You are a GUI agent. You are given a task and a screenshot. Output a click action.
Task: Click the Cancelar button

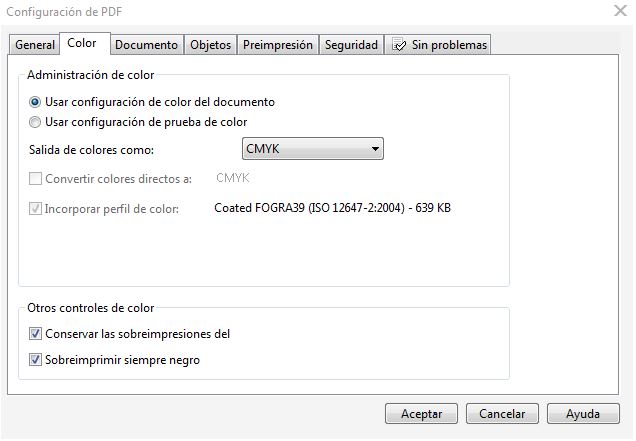502,413
